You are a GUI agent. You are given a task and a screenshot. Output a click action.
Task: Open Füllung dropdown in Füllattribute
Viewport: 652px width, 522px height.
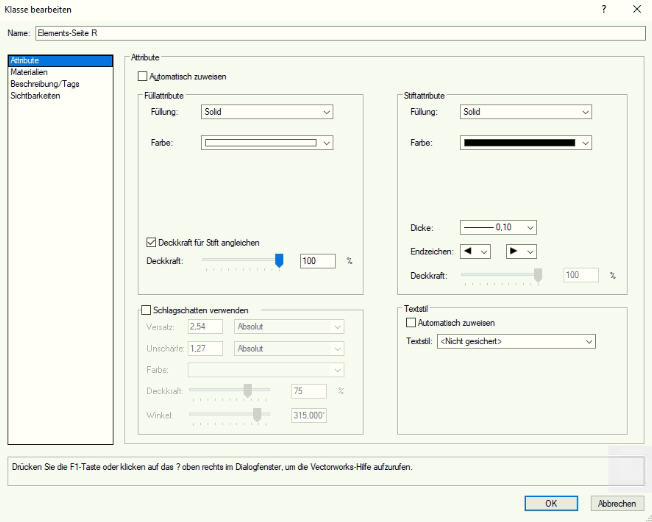[267, 112]
